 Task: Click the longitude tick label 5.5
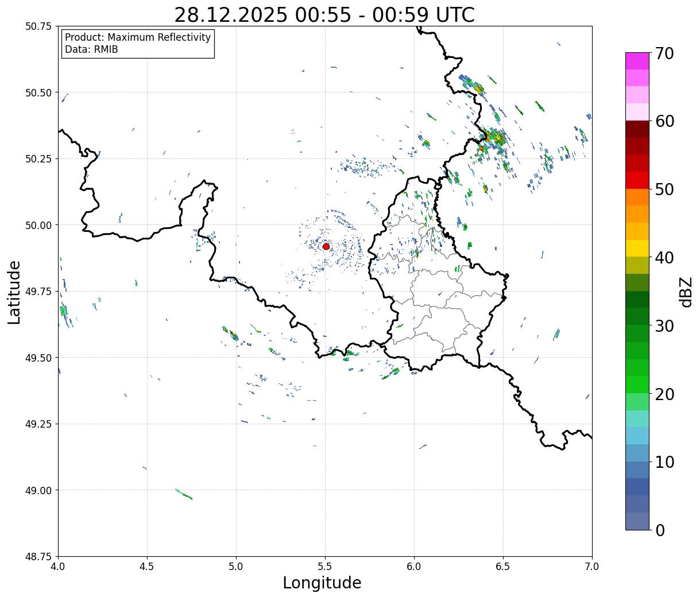325,567
